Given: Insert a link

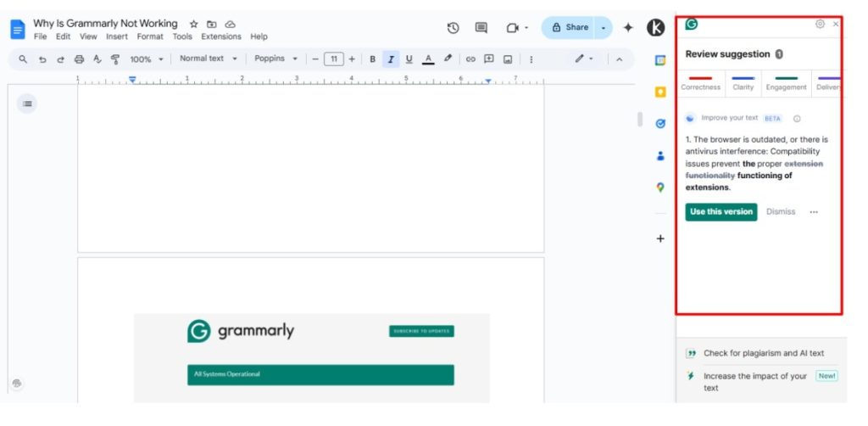Looking at the screenshot, I should click(470, 59).
